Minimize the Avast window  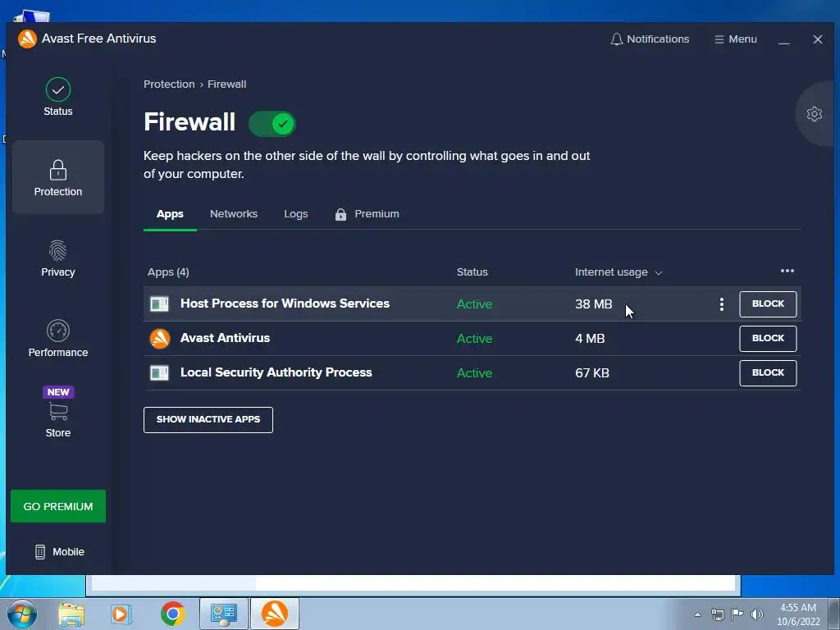pos(783,39)
